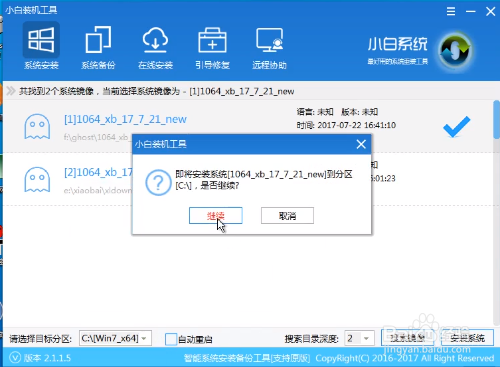Click the 请选择目标分区 label
This screenshot has width=500, height=367.
pyautogui.click(x=40, y=339)
